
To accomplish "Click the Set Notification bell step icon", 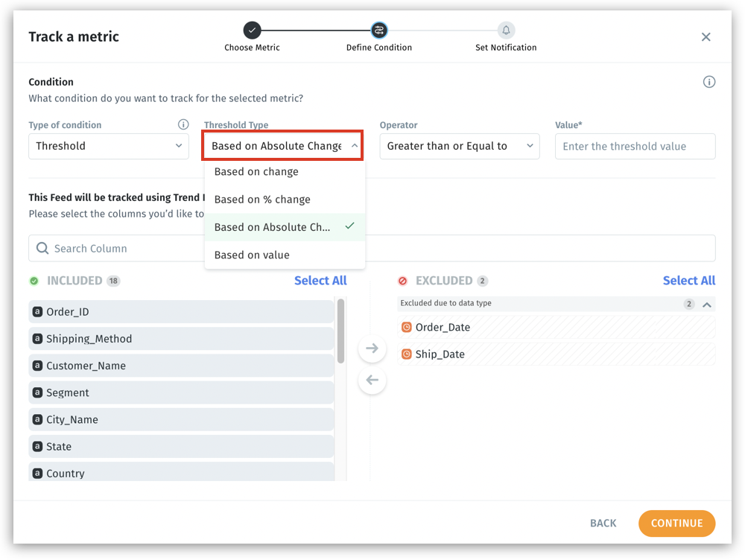I will pos(506,31).
